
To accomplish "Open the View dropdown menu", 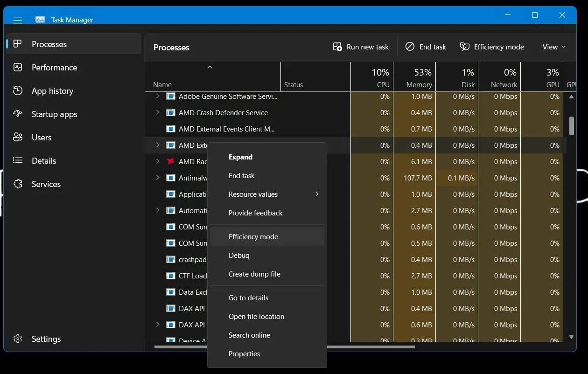I will tap(553, 47).
